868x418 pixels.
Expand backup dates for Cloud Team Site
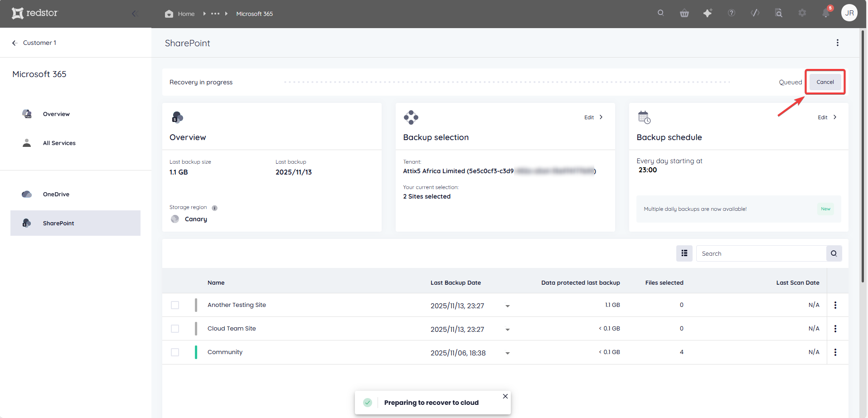[x=508, y=330]
